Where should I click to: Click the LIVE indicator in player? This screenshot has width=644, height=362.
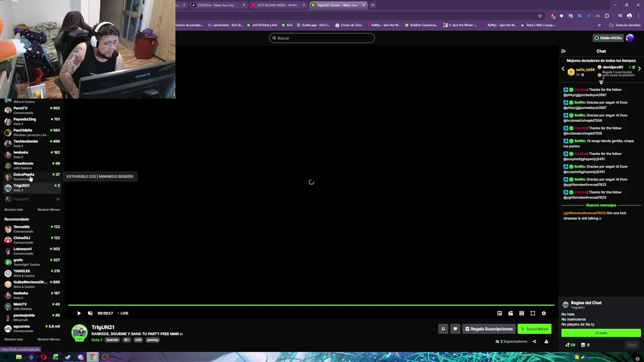123,313
